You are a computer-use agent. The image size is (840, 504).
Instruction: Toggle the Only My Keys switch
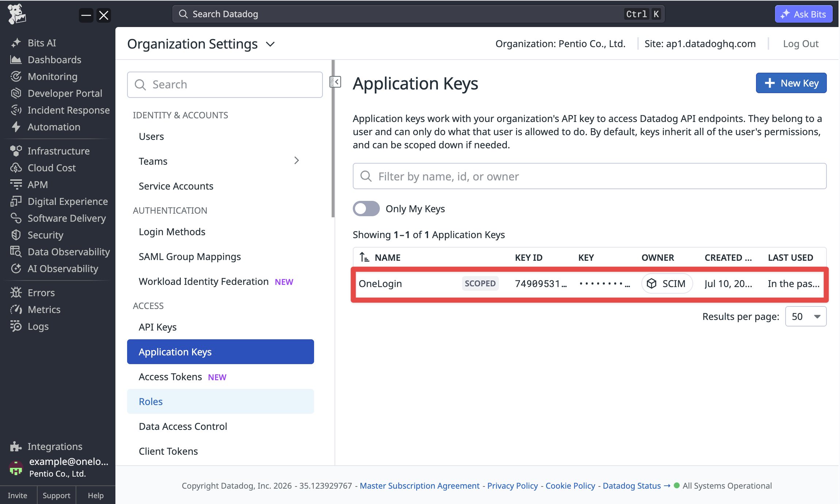pyautogui.click(x=366, y=209)
